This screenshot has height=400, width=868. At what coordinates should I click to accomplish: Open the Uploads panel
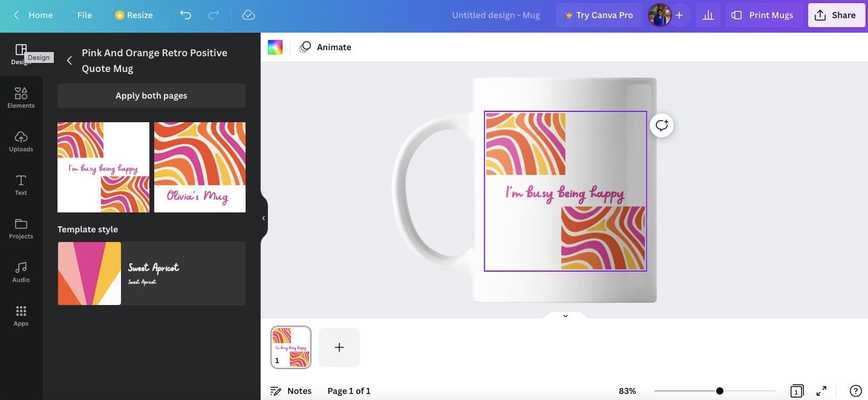(21, 141)
